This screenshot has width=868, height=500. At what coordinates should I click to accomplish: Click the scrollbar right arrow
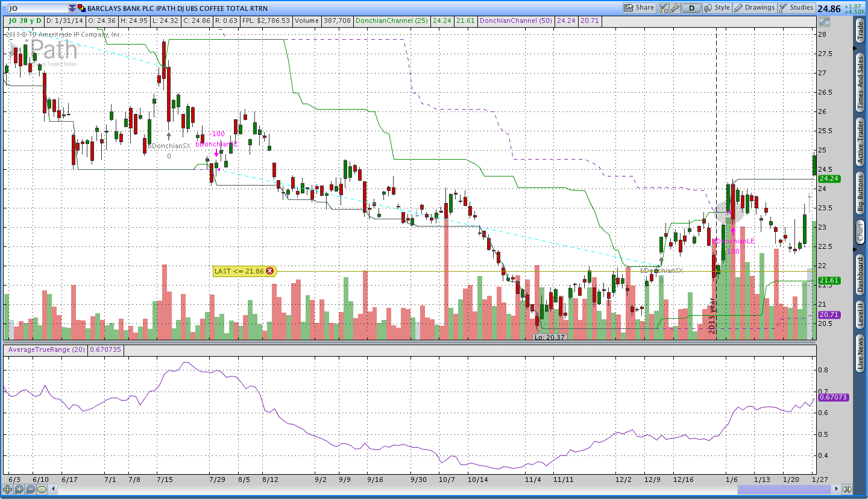pos(837,489)
